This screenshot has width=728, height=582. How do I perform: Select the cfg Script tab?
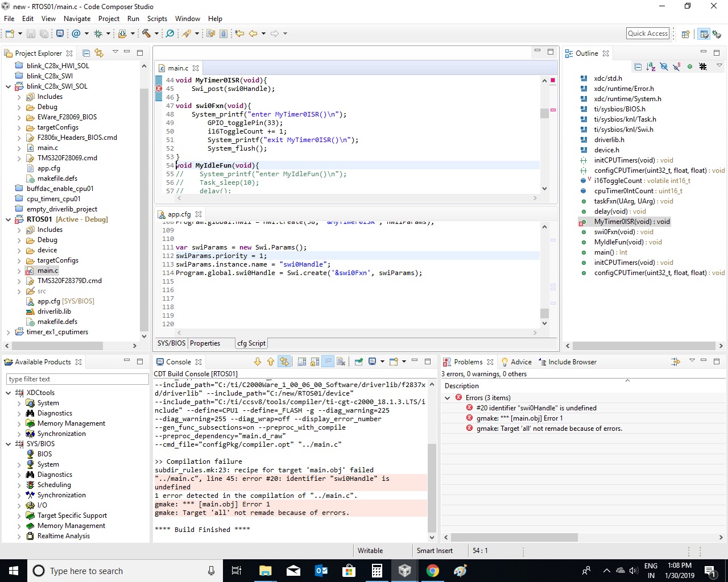coord(251,343)
